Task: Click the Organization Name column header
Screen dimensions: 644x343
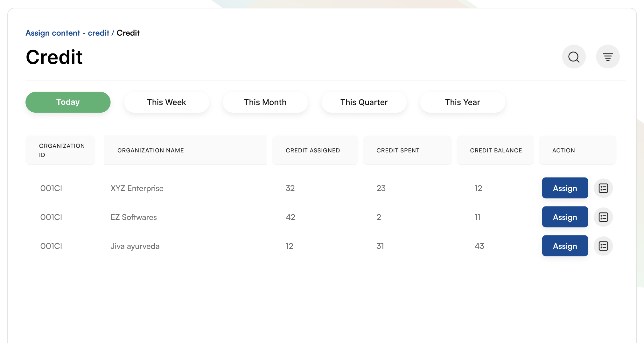Action: pyautogui.click(x=150, y=150)
